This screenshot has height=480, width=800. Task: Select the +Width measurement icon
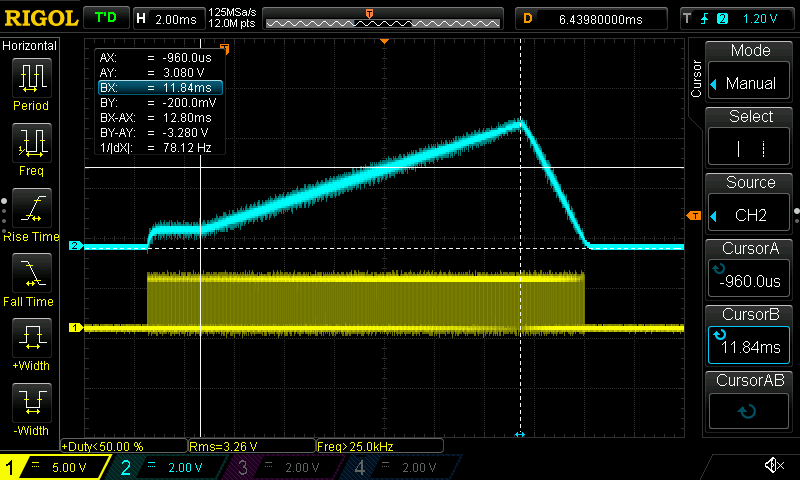click(32, 338)
